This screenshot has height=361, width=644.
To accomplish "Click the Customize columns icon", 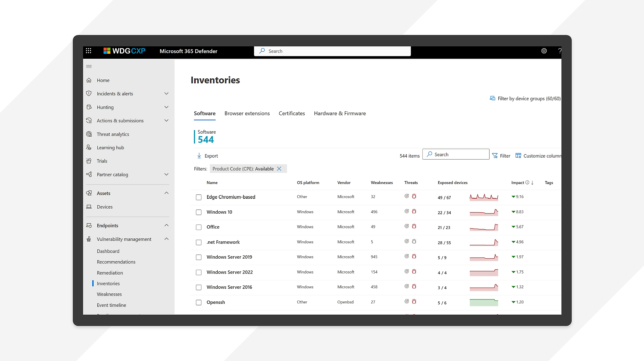I will point(518,156).
